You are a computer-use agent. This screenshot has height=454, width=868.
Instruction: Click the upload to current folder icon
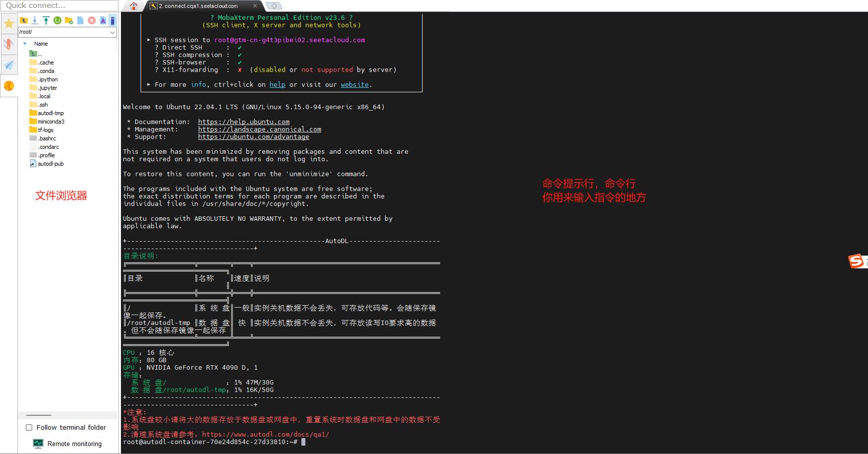46,20
